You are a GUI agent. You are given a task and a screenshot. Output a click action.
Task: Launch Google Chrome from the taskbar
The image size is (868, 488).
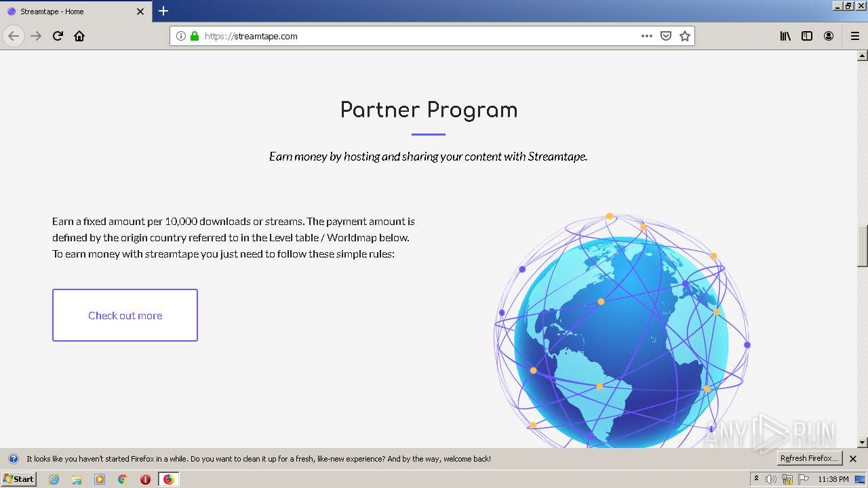123,479
